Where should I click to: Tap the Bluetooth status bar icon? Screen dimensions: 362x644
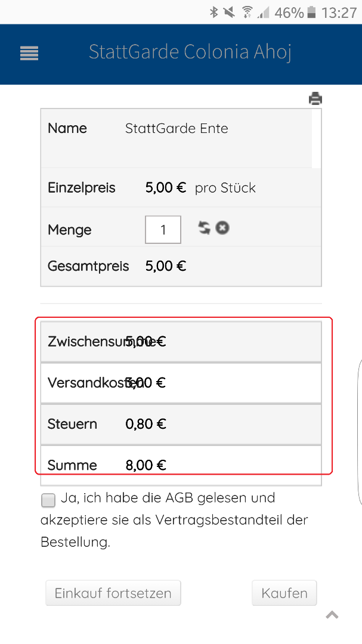click(x=214, y=13)
